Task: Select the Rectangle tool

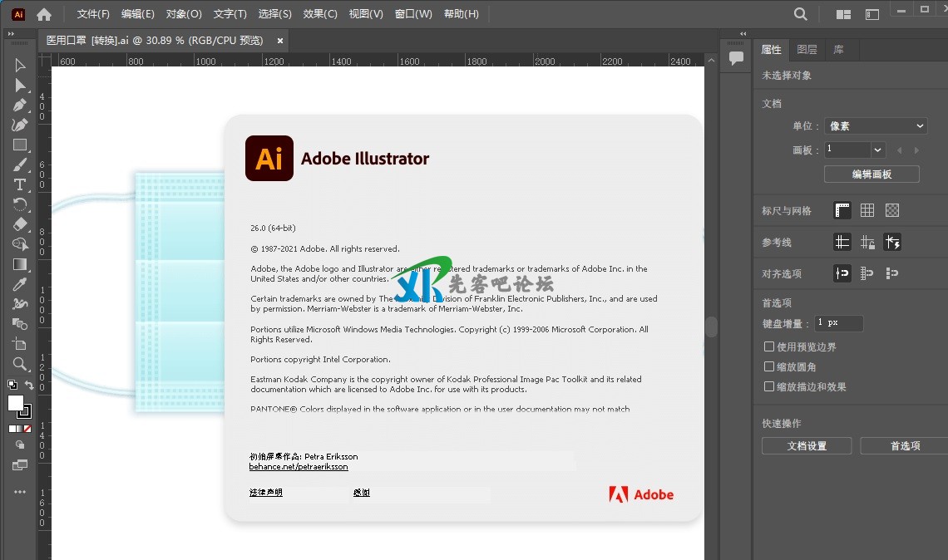Action: pyautogui.click(x=20, y=145)
